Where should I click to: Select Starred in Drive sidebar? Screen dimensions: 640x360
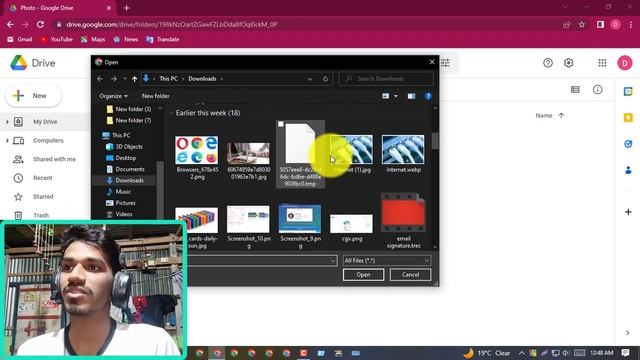[43, 197]
